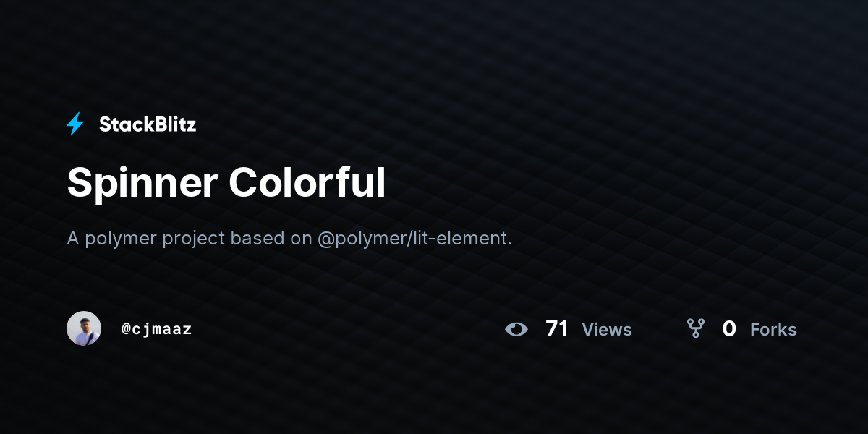Click the 71 view count number
This screenshot has height=434, width=868.
(x=557, y=329)
